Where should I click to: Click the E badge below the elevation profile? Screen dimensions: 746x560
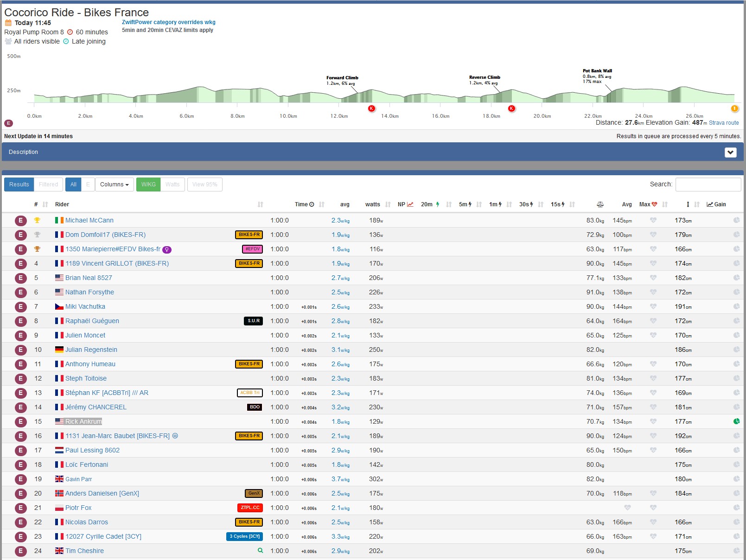8,123
